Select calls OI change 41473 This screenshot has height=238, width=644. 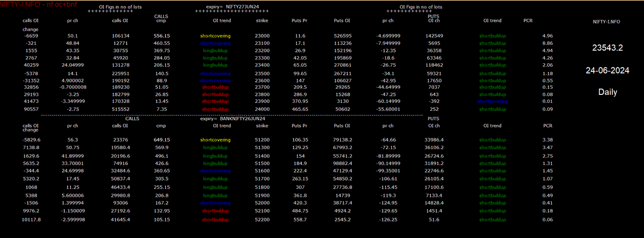pos(31,101)
